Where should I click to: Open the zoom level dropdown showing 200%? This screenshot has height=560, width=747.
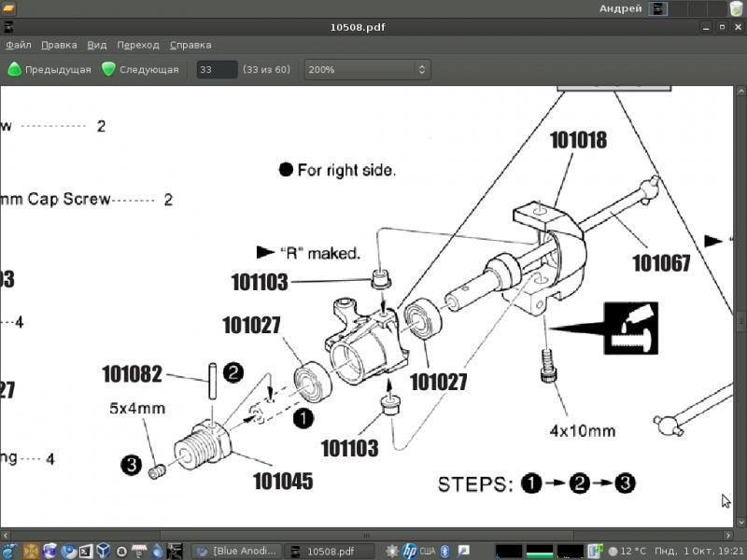367,69
